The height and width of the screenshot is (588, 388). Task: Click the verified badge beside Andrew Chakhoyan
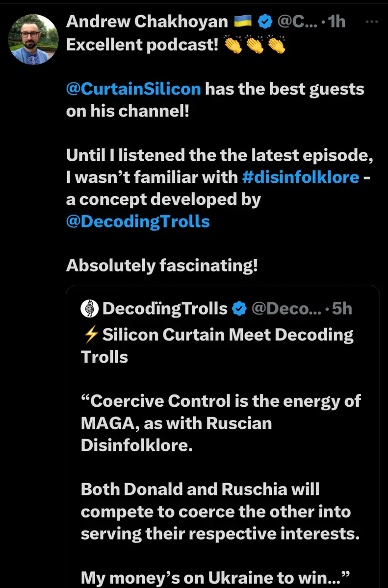tap(265, 22)
